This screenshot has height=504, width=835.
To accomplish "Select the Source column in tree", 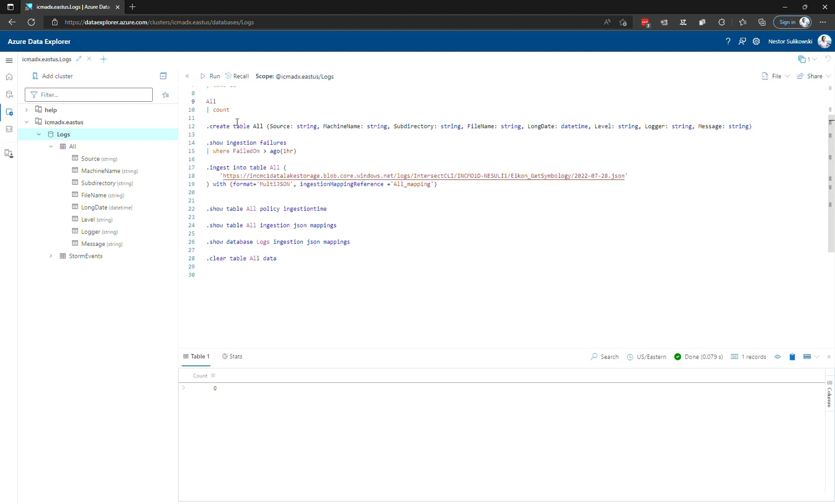I will click(x=94, y=159).
